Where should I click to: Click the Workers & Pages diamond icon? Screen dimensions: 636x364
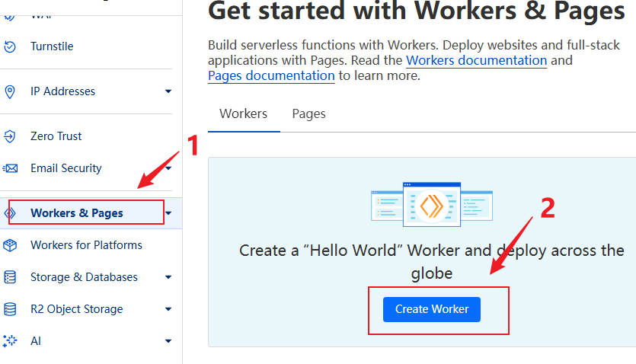click(x=10, y=213)
